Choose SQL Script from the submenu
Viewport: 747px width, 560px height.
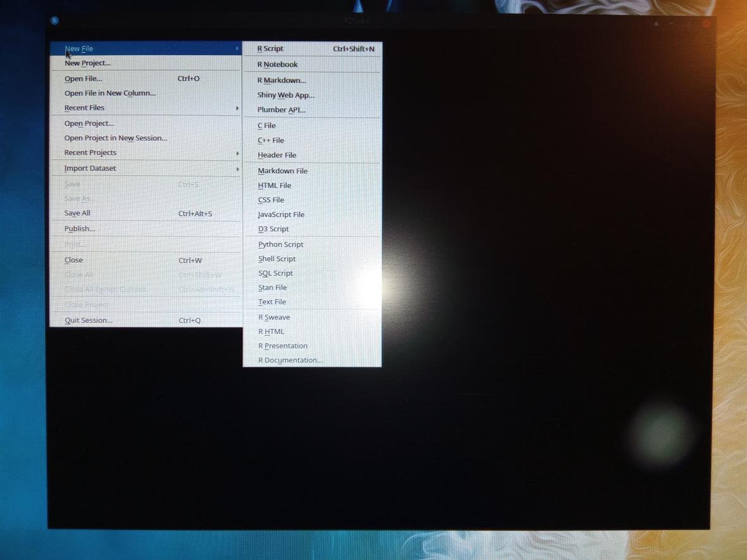tap(276, 273)
